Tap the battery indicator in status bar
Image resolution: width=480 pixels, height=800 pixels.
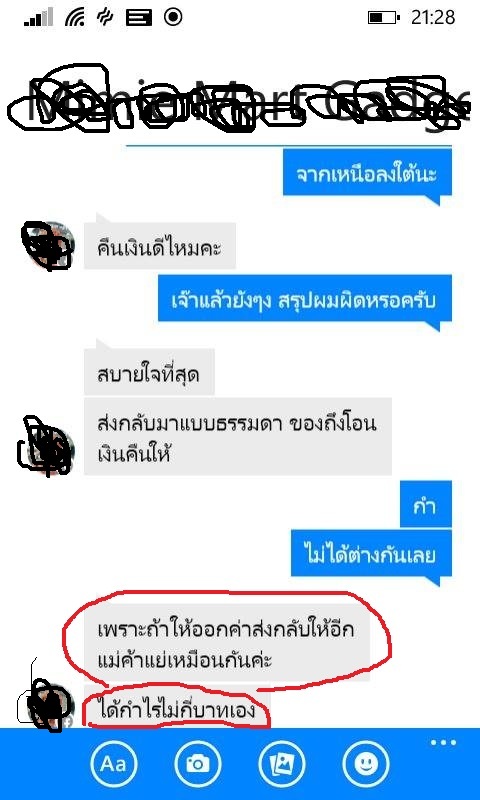[x=383, y=18]
